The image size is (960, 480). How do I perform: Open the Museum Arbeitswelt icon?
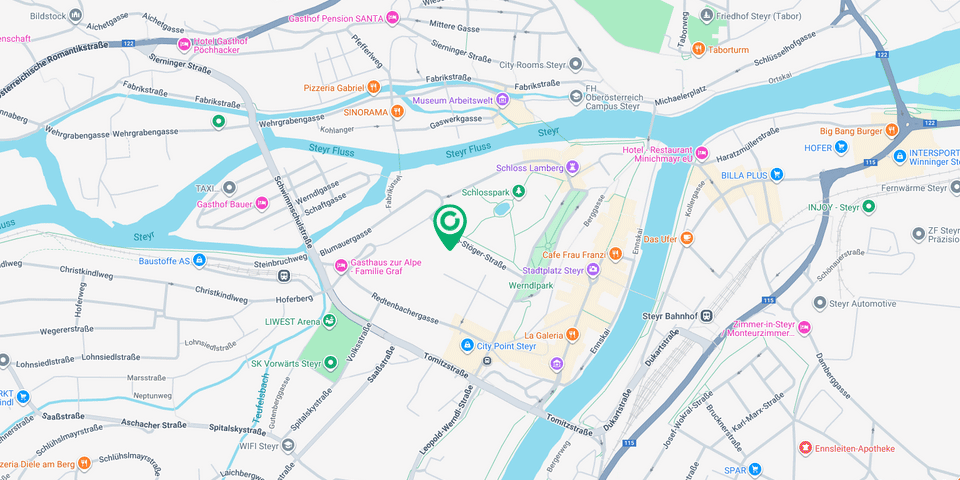[x=502, y=99]
